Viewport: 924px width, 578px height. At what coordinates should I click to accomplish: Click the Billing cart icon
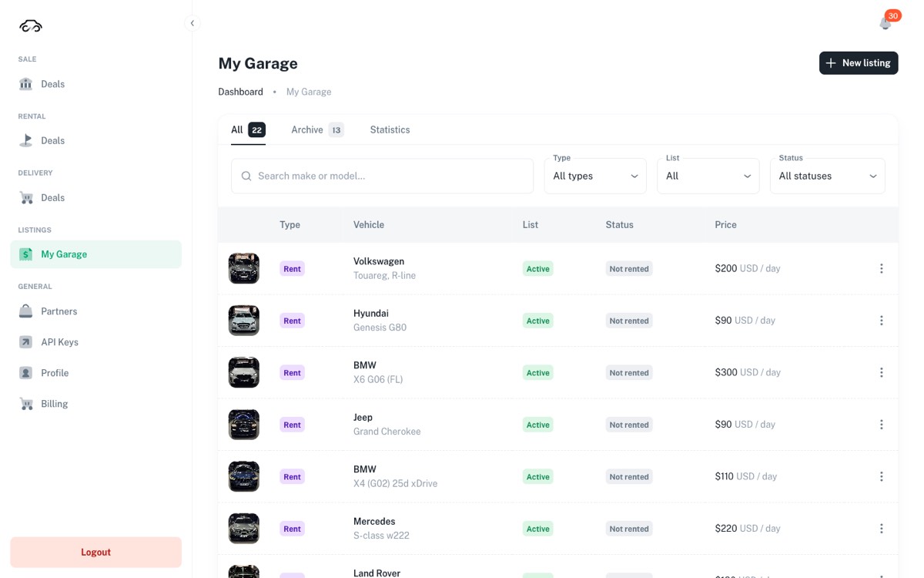point(26,404)
